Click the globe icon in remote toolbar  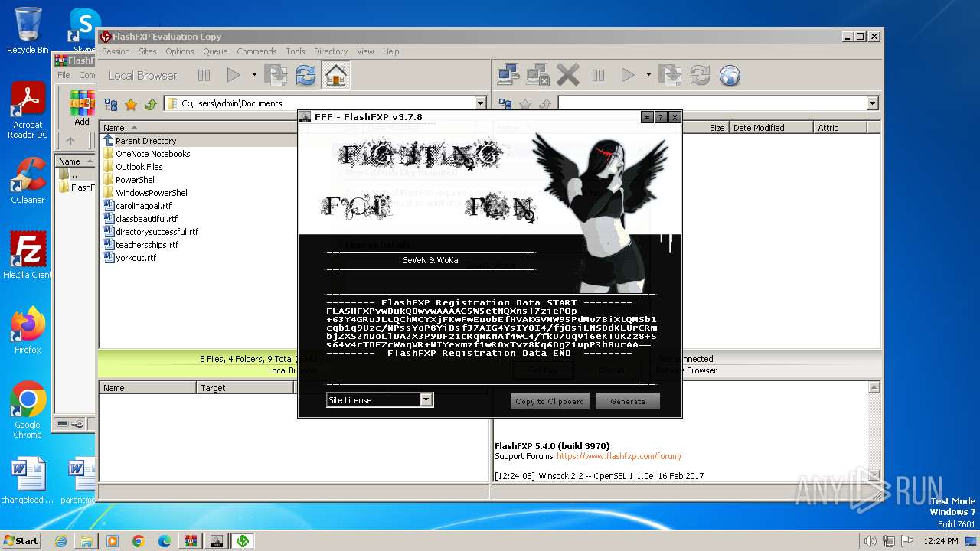[x=730, y=75]
